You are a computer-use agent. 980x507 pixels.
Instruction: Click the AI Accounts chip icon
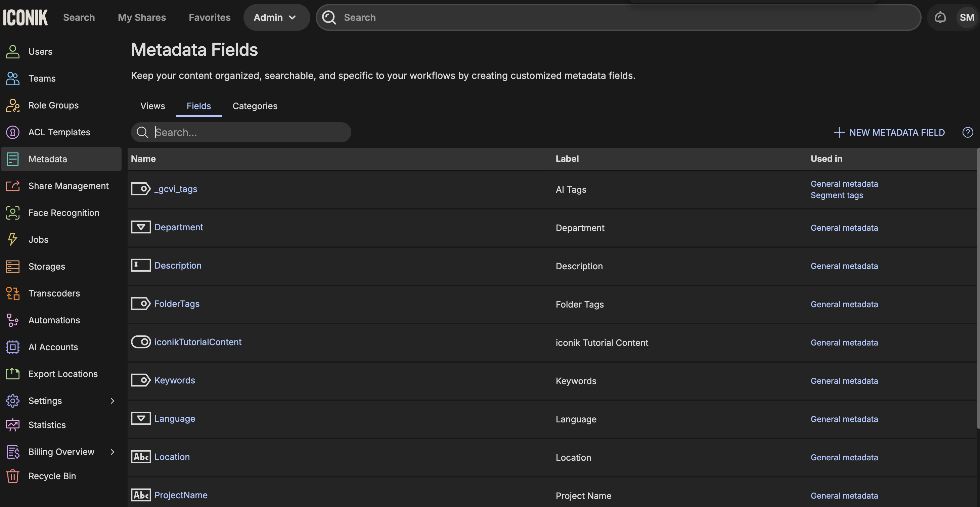12,347
